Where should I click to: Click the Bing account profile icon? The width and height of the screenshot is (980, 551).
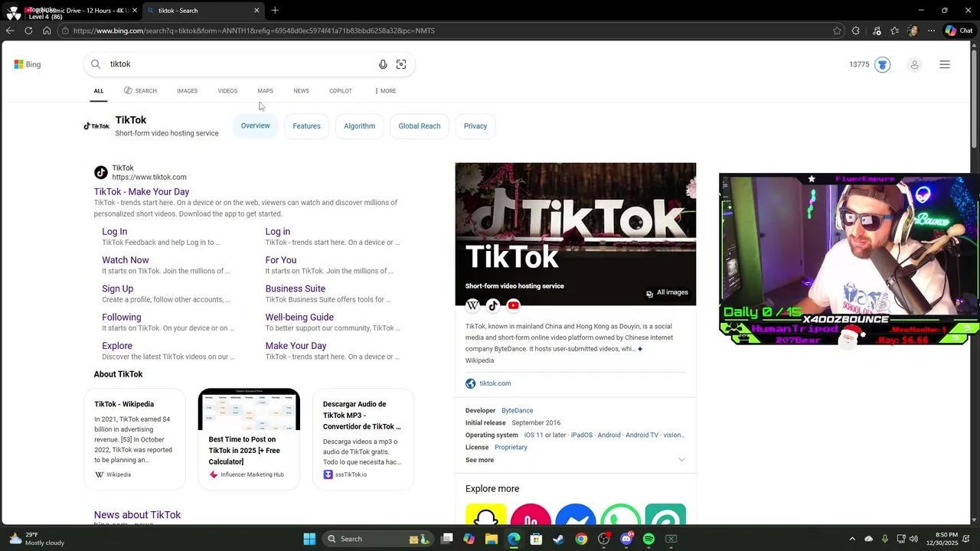coord(914,64)
